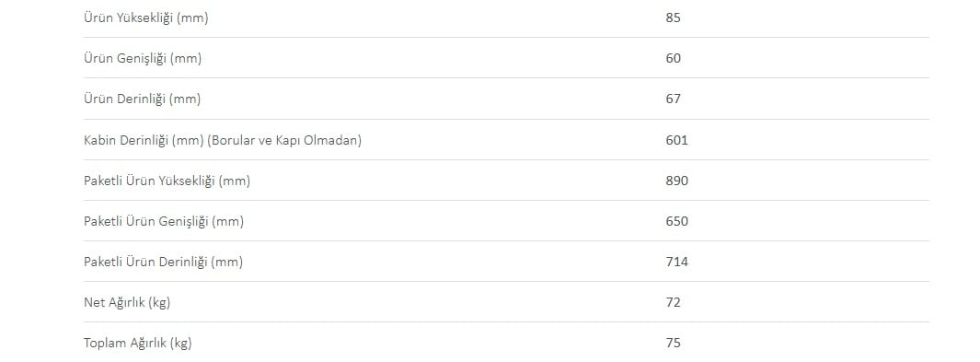Click the Ürün Genişliği (mm) label
This screenshot has width=980, height=362.
(x=143, y=59)
